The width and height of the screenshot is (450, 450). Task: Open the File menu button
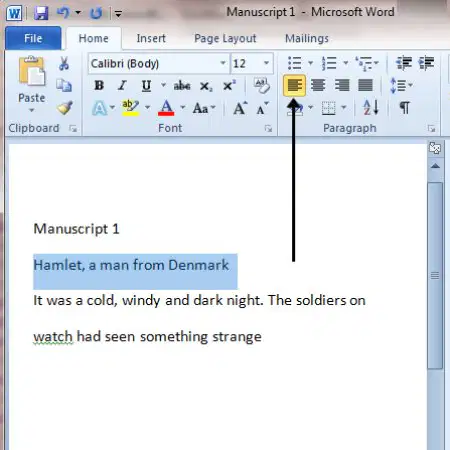coord(33,38)
